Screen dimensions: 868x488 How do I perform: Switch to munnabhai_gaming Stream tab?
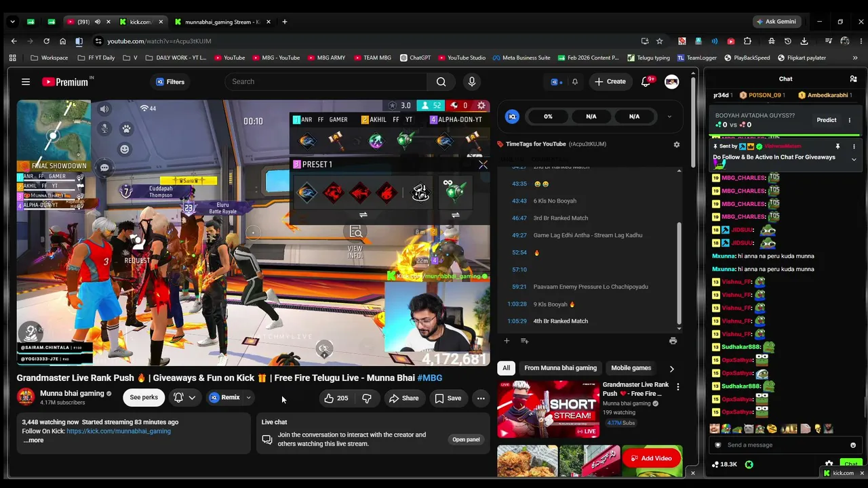click(223, 22)
